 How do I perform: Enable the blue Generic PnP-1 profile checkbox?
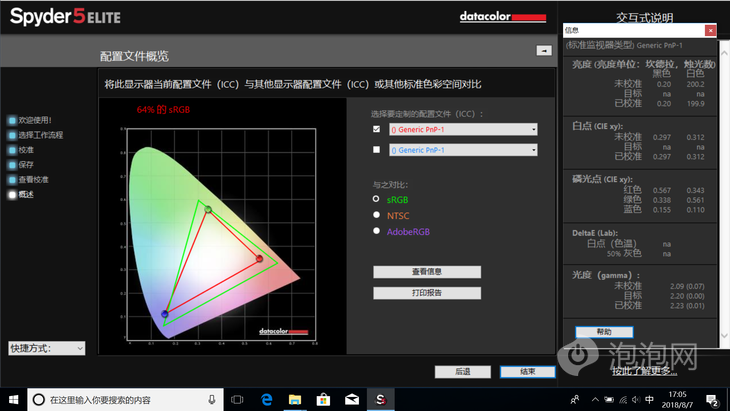[x=377, y=149]
